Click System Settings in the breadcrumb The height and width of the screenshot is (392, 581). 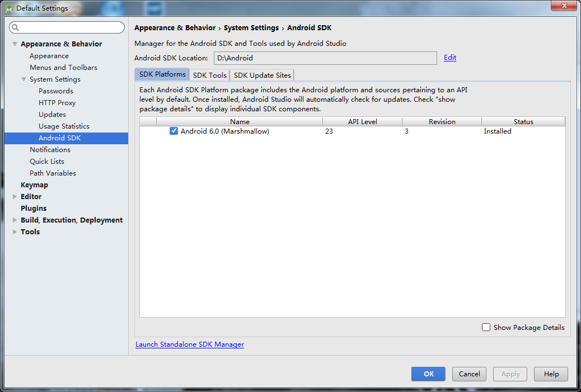[x=251, y=28]
